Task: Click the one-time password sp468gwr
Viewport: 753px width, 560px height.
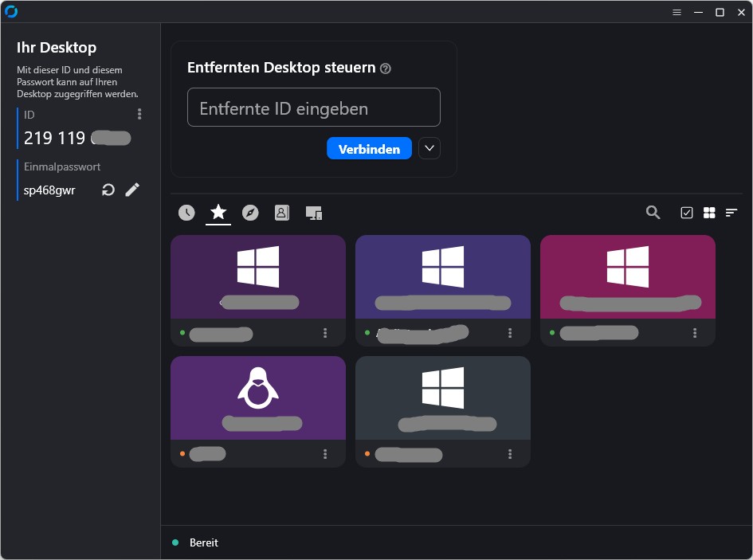Action: pos(49,190)
